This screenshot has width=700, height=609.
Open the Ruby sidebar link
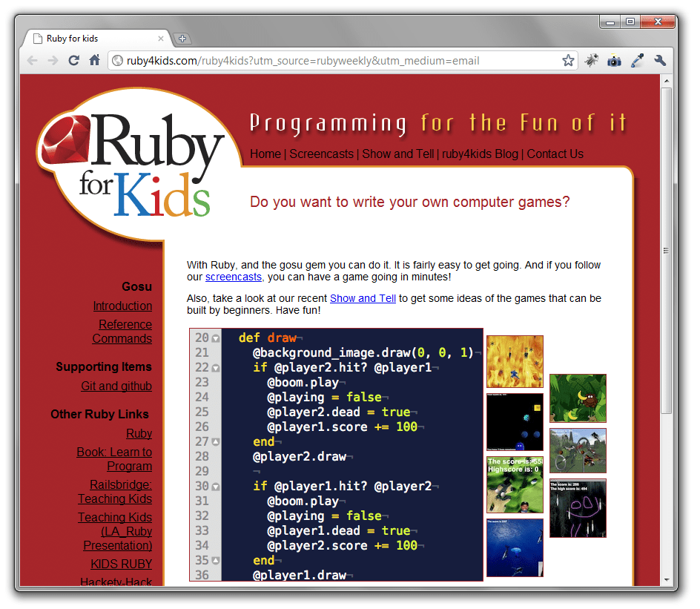pos(139,433)
